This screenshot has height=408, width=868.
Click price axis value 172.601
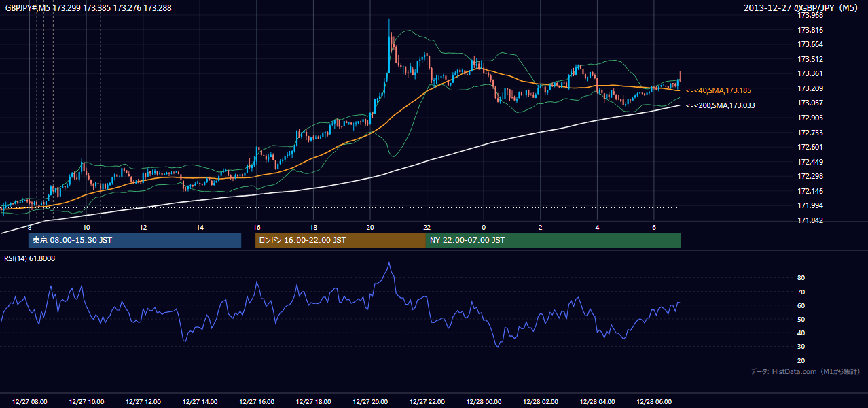coord(810,147)
